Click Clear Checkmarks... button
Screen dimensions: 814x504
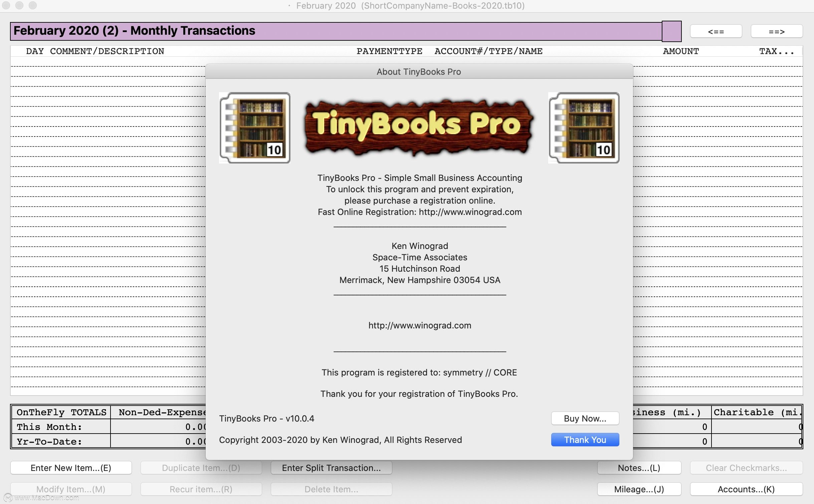746,468
